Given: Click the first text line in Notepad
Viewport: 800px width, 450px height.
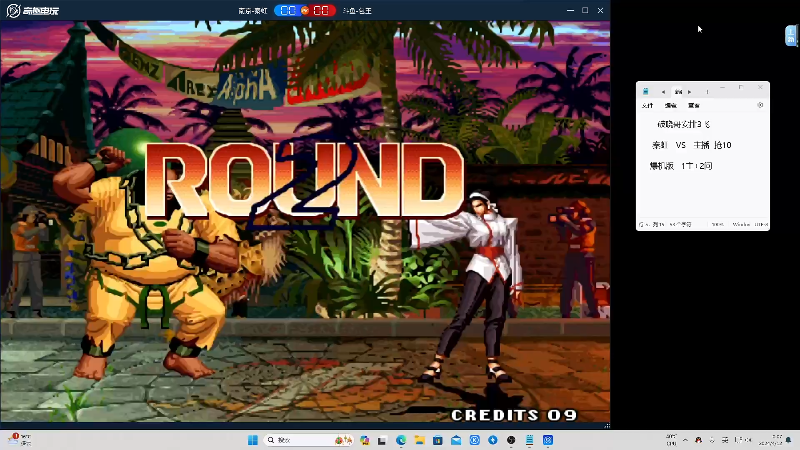Looking at the screenshot, I should click(x=683, y=124).
